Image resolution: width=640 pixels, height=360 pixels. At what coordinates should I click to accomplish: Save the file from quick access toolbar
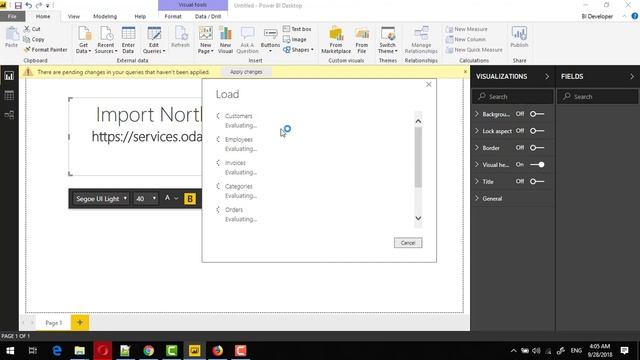click(18, 5)
